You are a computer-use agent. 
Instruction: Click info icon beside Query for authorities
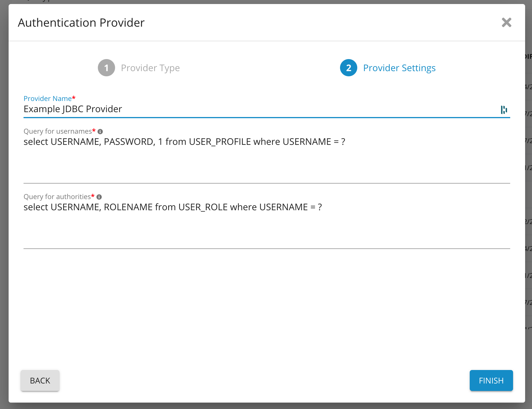coord(99,197)
